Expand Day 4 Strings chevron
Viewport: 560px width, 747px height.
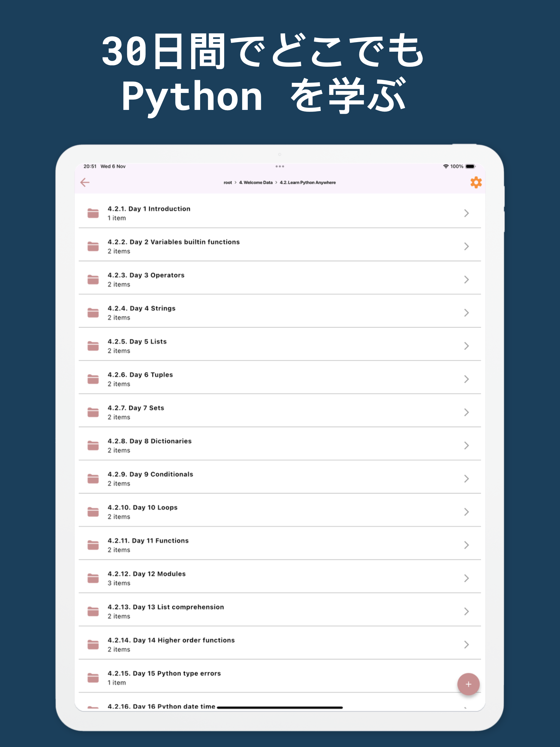(x=466, y=313)
